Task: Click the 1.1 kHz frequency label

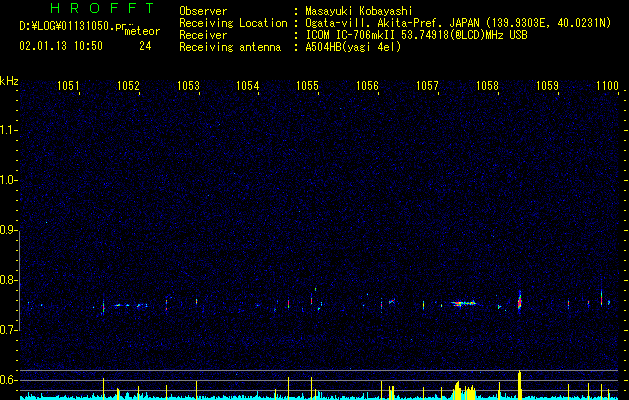Action: point(9,130)
